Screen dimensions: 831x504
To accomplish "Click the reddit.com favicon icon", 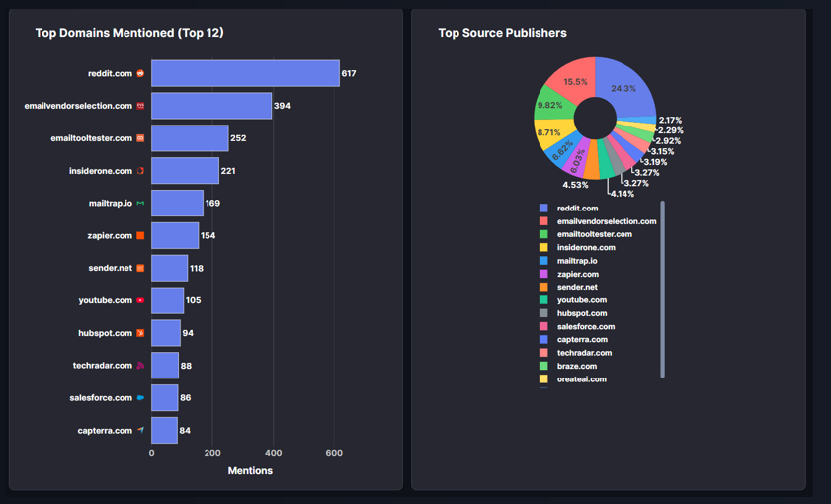I will point(140,73).
